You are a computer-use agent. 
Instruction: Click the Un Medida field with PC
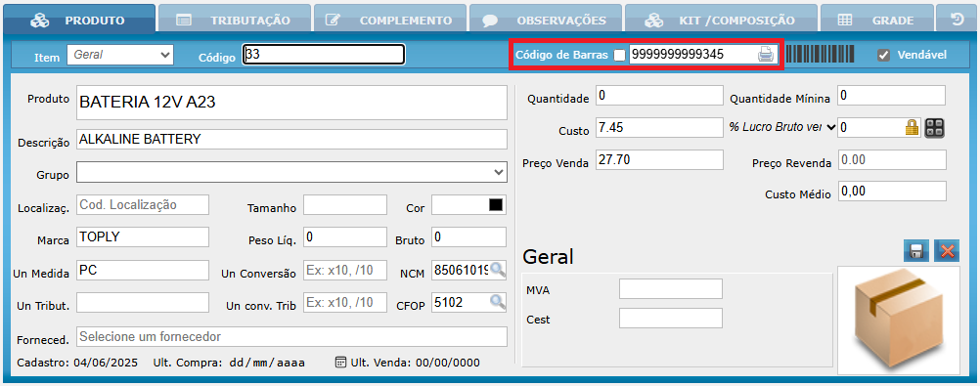pos(143,270)
